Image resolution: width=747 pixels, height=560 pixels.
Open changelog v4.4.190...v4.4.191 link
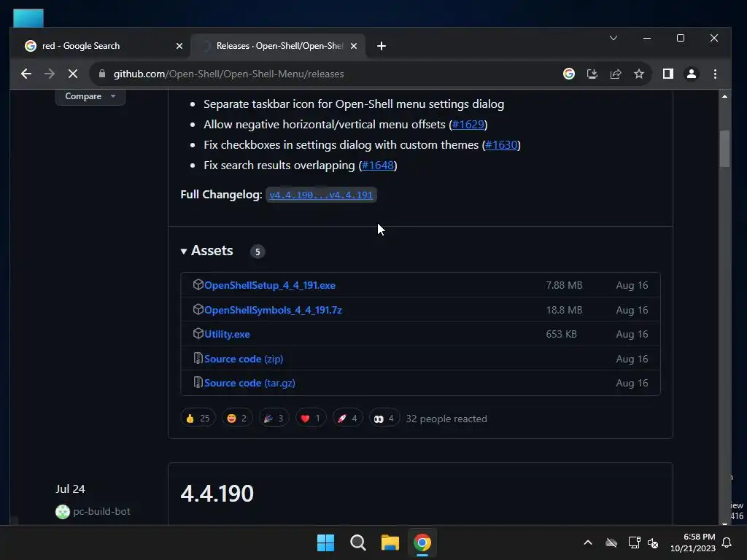point(321,195)
